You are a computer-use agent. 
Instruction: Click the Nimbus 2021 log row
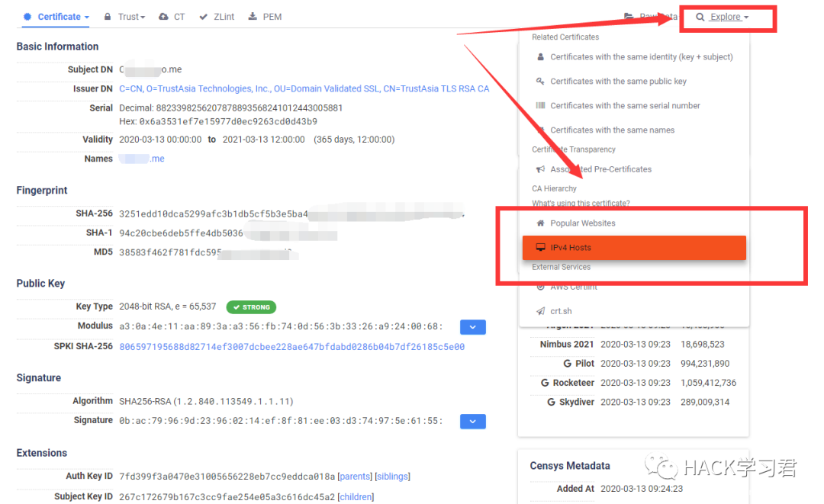click(632, 345)
